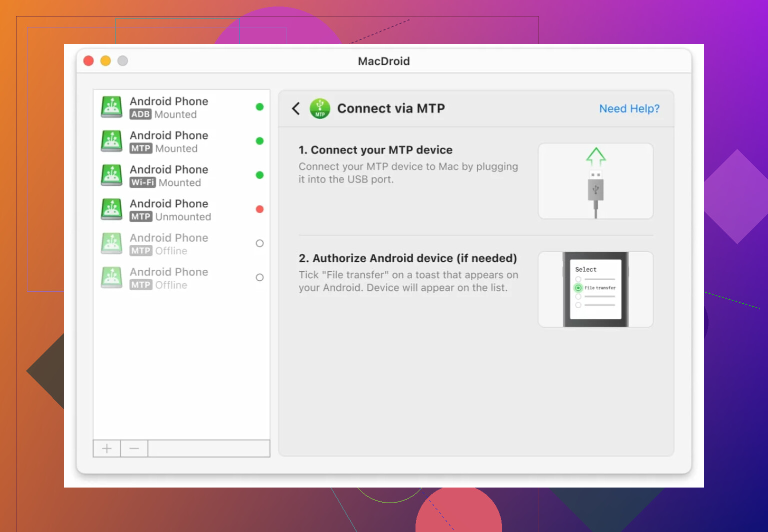
Task: Click the '2. Authorize Android device (if needed)' heading
Action: coord(408,258)
